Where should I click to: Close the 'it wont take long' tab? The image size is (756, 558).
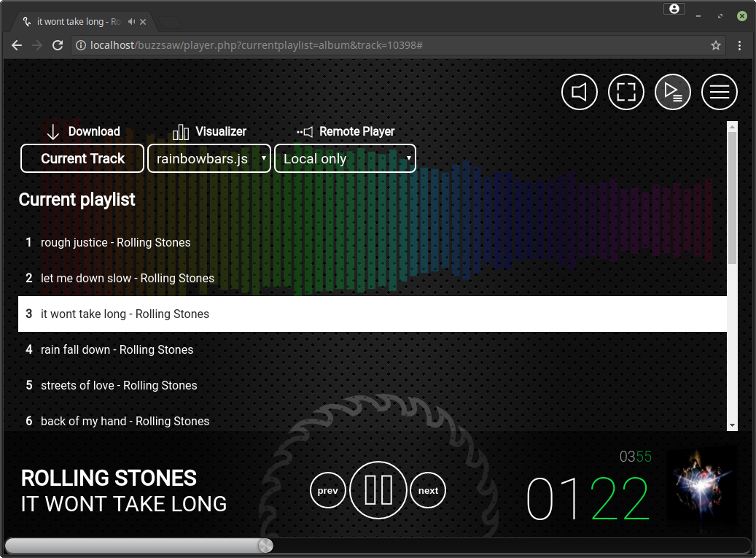coord(143,22)
